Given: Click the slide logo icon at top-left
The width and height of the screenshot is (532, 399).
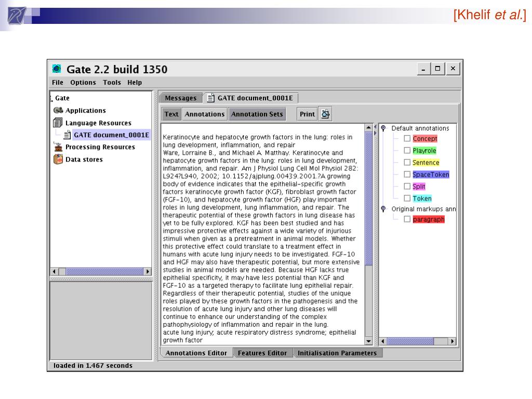Looking at the screenshot, I should pos(16,15).
